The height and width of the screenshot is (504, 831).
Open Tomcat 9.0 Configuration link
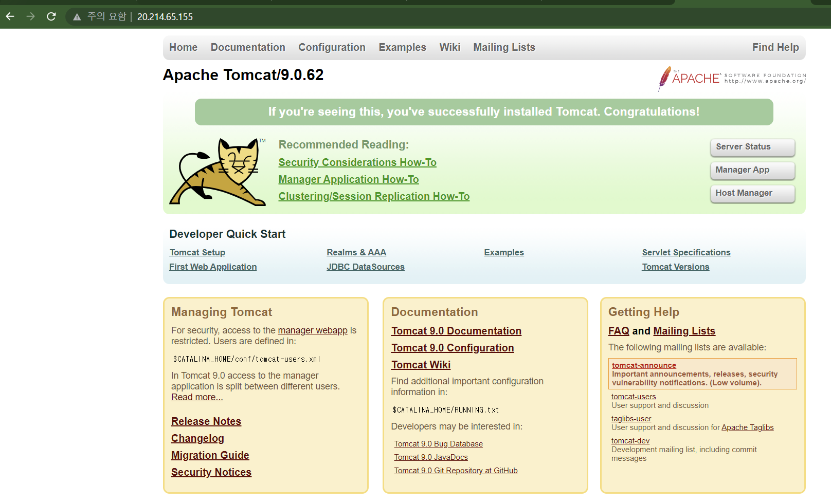pyautogui.click(x=453, y=348)
